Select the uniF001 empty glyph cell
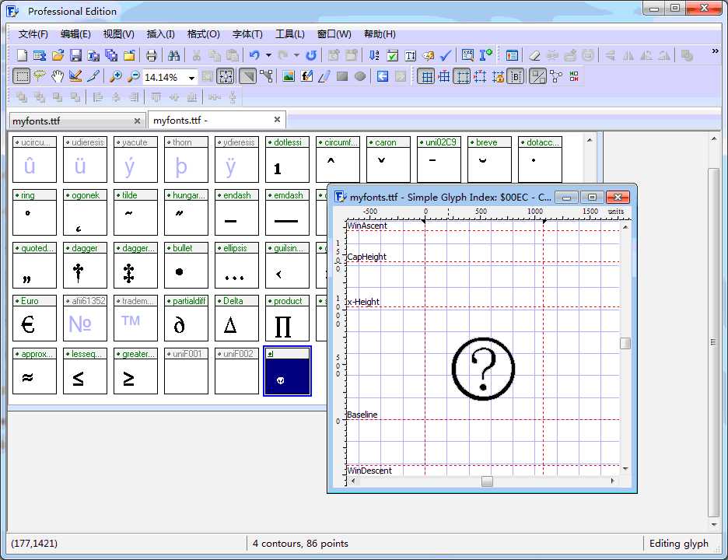Viewport: 728px width, 560px height. pos(186,371)
